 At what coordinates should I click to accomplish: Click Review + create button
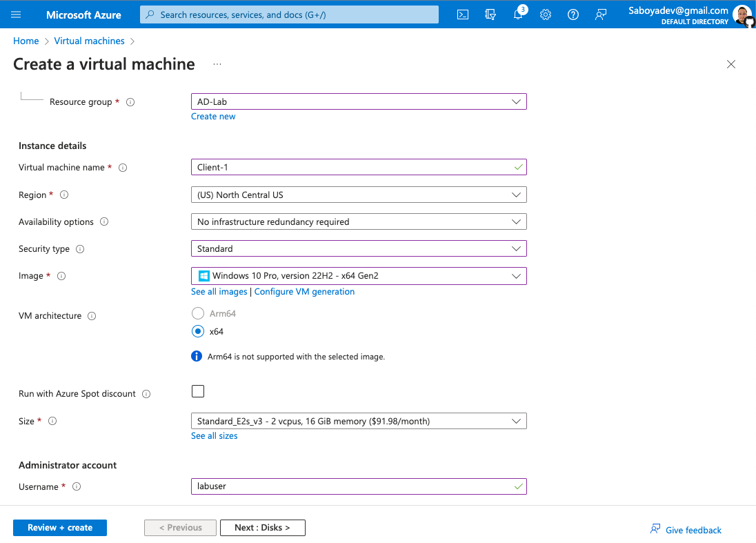[x=60, y=528]
